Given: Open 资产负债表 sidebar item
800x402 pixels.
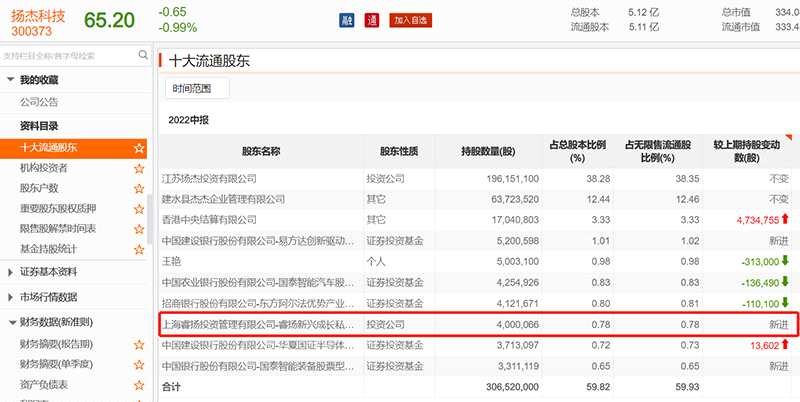Looking at the screenshot, I should coord(43,385).
